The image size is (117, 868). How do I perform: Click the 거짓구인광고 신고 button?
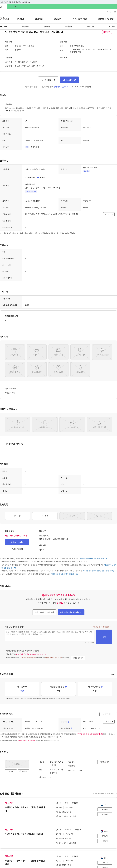click(x=108, y=714)
